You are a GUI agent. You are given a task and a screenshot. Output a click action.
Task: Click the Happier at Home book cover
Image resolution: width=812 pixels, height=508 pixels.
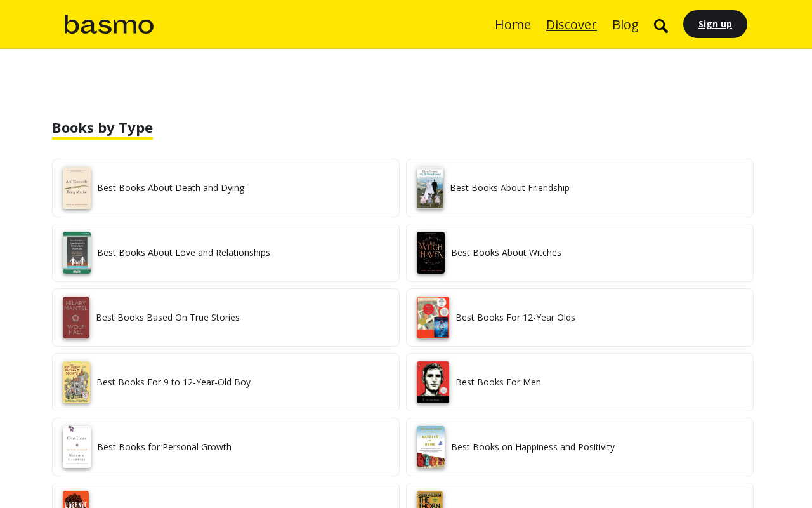click(x=431, y=447)
